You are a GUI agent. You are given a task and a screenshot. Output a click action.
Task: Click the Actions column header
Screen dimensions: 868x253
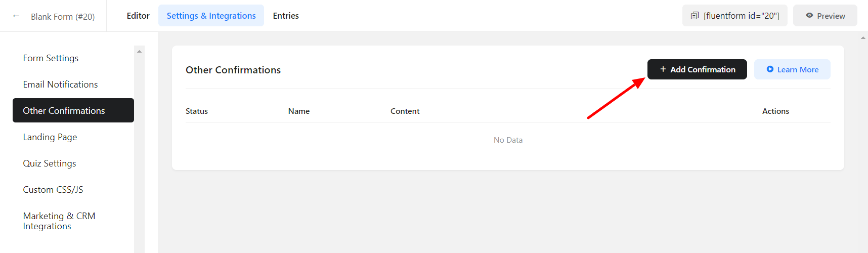pos(775,111)
